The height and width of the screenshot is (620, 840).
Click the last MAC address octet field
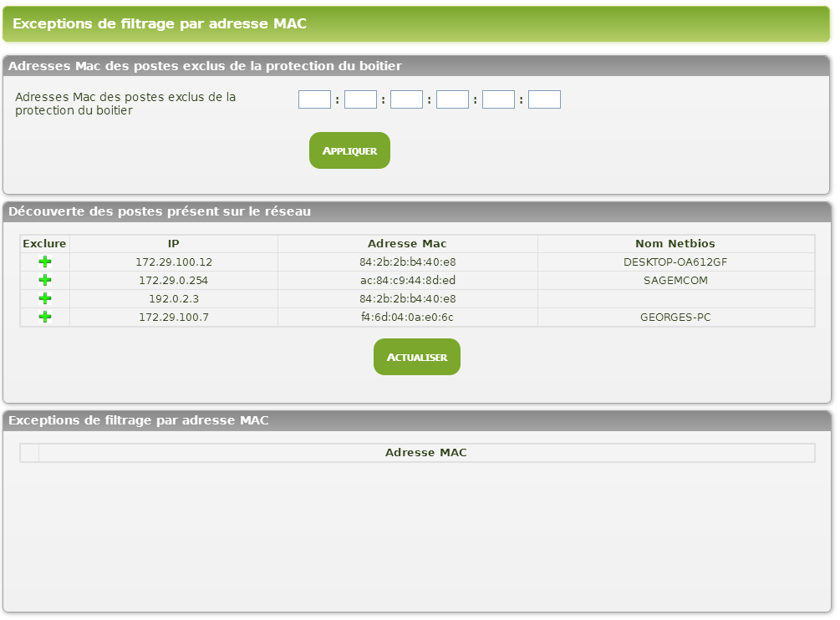pyautogui.click(x=544, y=99)
